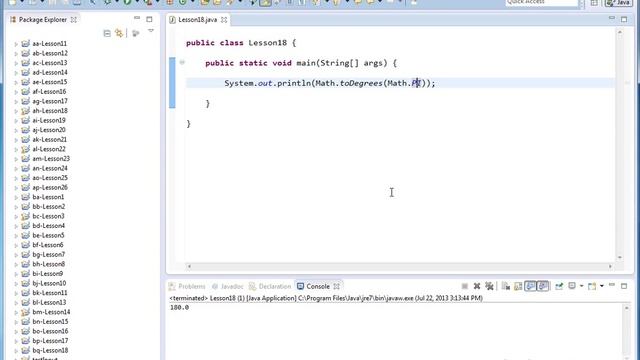
Task: Maximize the Package Explorer view
Action: [149, 19]
